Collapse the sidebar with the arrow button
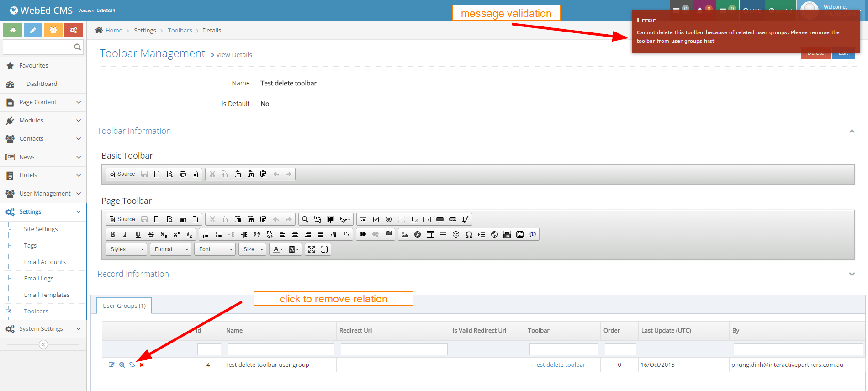The height and width of the screenshot is (391, 868). coord(43,344)
